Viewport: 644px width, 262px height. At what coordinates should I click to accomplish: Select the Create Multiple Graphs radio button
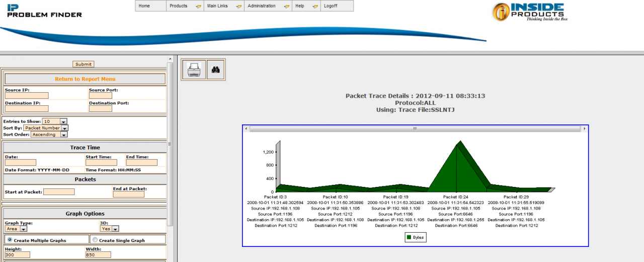[x=10, y=240]
